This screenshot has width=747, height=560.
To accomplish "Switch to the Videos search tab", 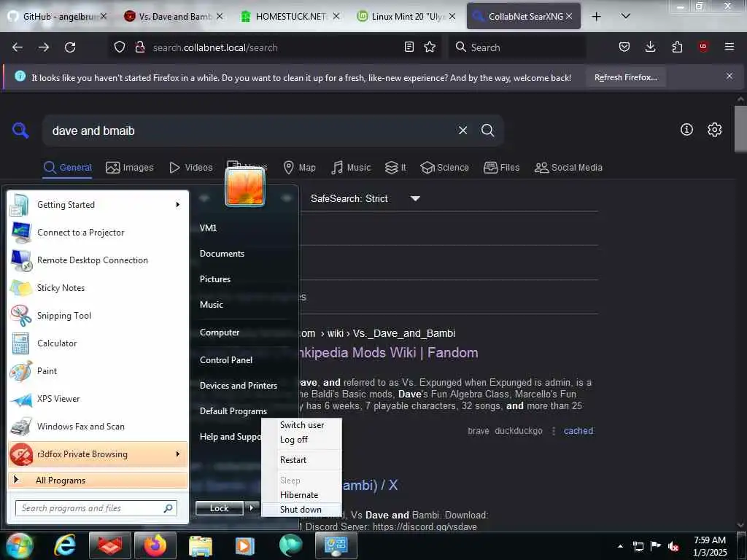I will [191, 168].
